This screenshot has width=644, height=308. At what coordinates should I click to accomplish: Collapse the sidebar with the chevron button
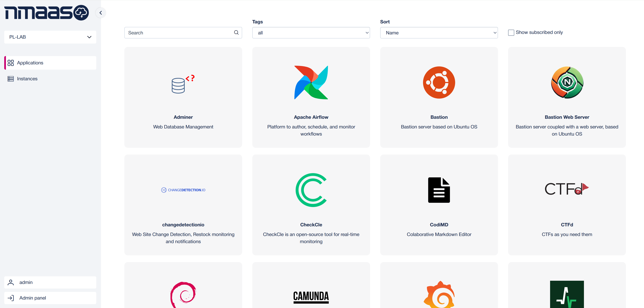(x=101, y=13)
